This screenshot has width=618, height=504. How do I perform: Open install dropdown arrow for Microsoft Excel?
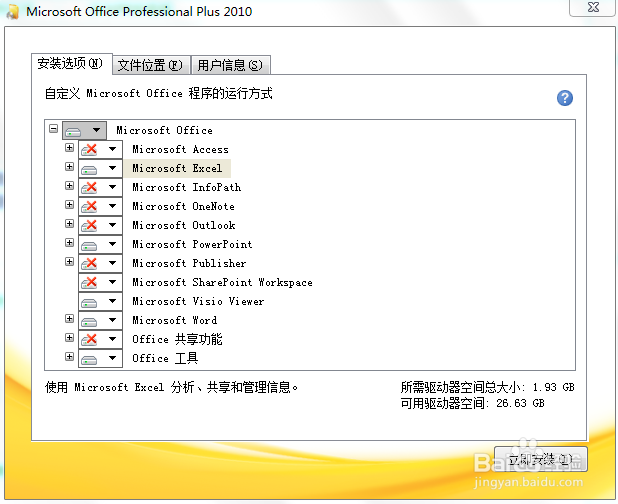point(112,168)
